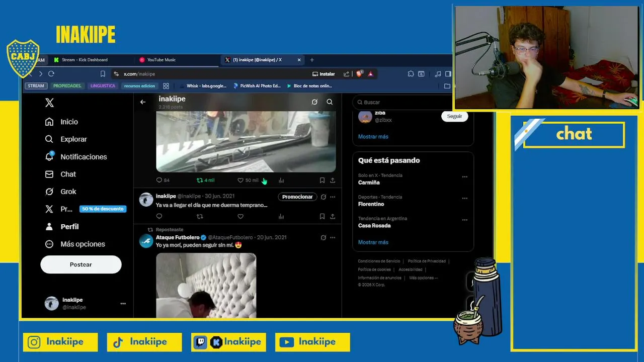Image resolution: width=644 pixels, height=362 pixels.
Task: Click the Grok icon in profile header
Action: 314,102
